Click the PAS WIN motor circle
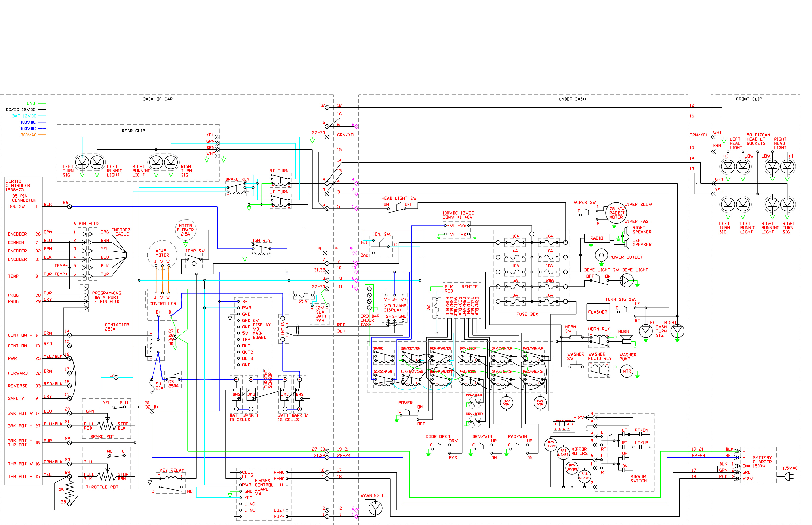This screenshot has height=525, width=812. [x=540, y=403]
